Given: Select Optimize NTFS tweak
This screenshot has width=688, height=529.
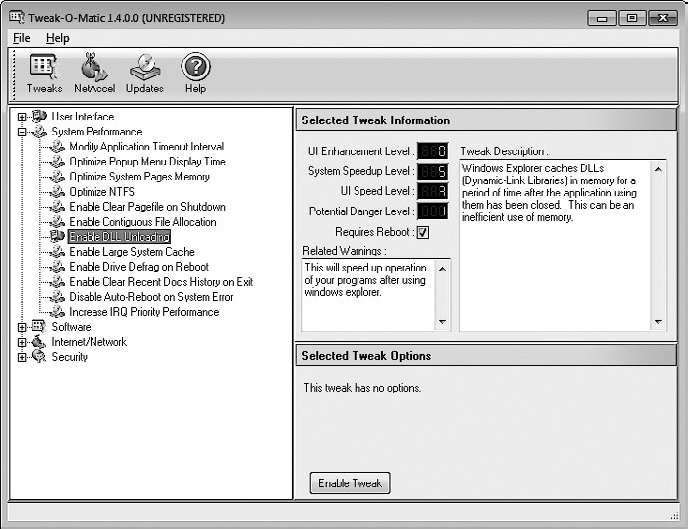Looking at the screenshot, I should pos(102,192).
